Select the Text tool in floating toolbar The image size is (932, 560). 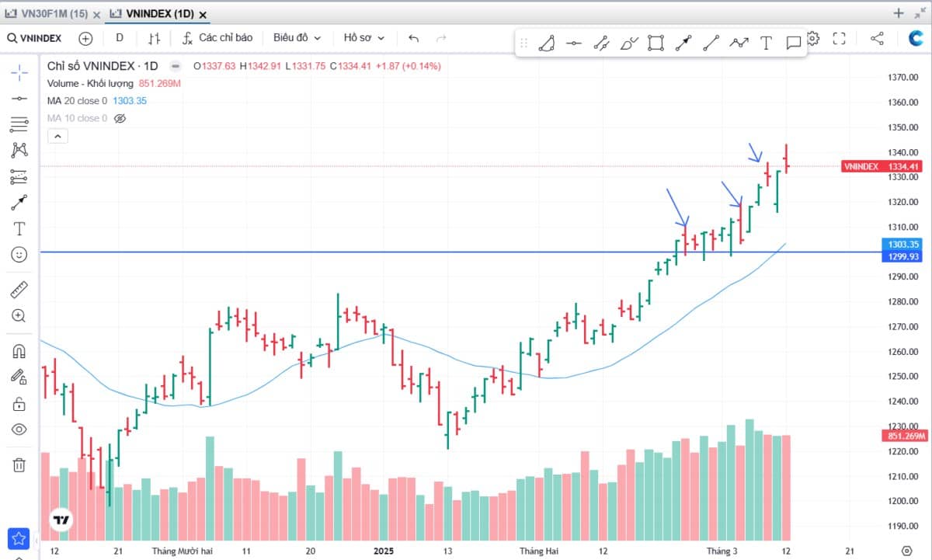tap(766, 43)
